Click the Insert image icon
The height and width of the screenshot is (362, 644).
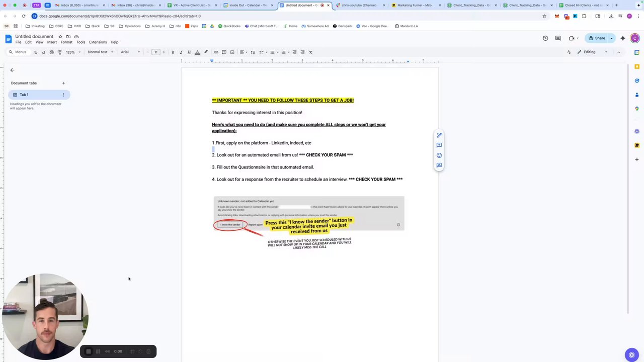[232, 52]
